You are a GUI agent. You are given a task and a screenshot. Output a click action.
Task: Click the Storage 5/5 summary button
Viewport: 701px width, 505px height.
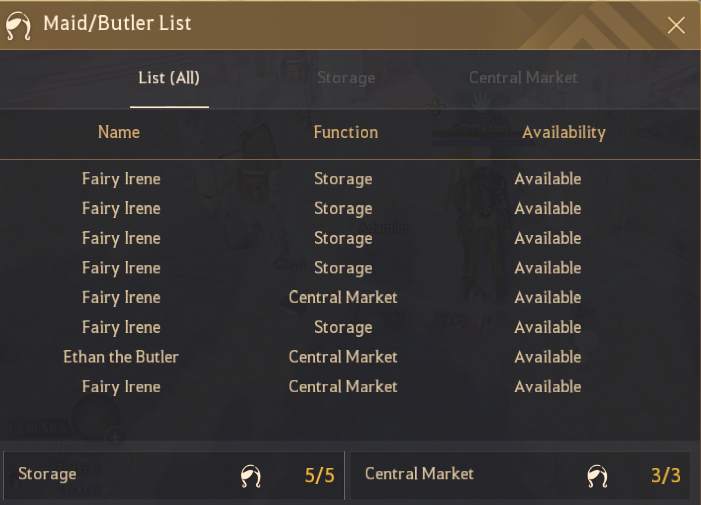[x=174, y=475]
